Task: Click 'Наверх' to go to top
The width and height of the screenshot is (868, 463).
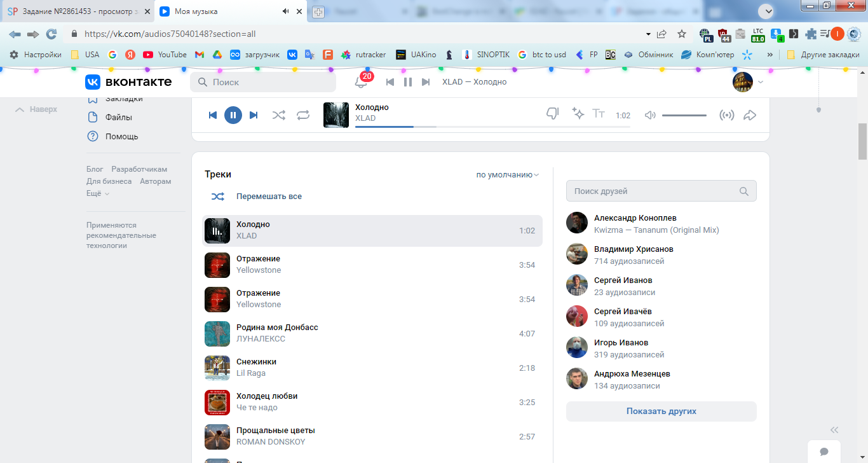Action: pyautogui.click(x=36, y=109)
